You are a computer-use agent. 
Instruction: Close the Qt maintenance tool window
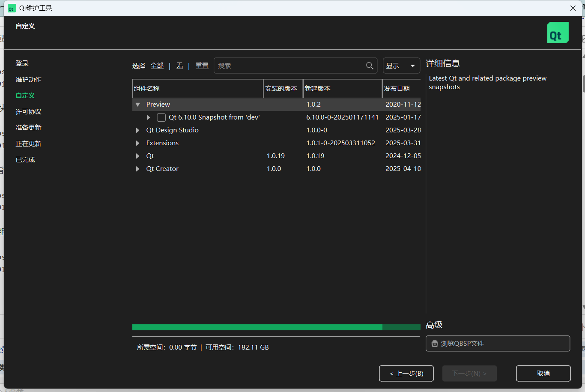pos(573,8)
